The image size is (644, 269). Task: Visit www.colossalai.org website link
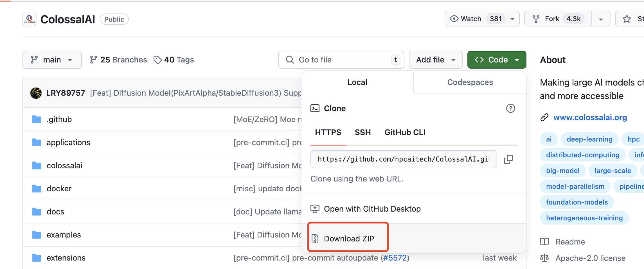coord(590,117)
